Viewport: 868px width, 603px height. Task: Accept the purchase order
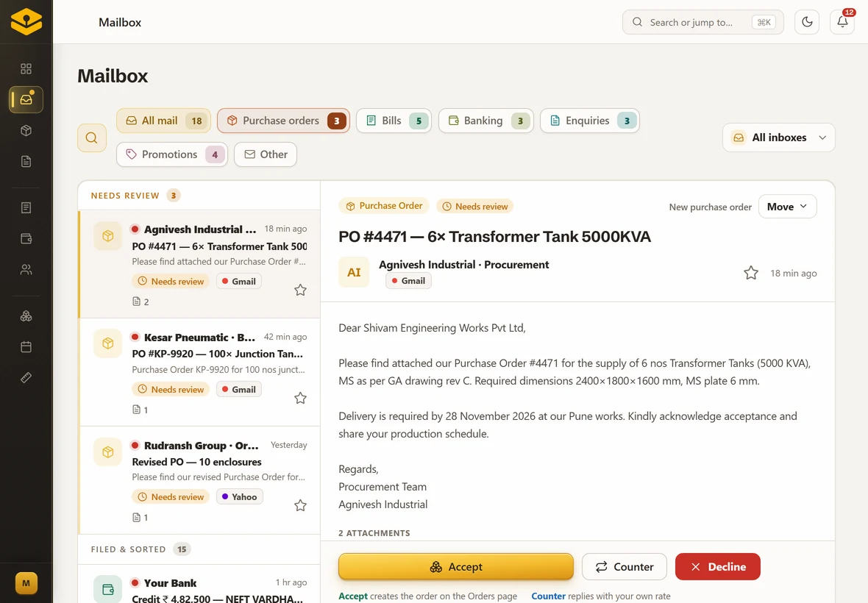click(x=455, y=566)
